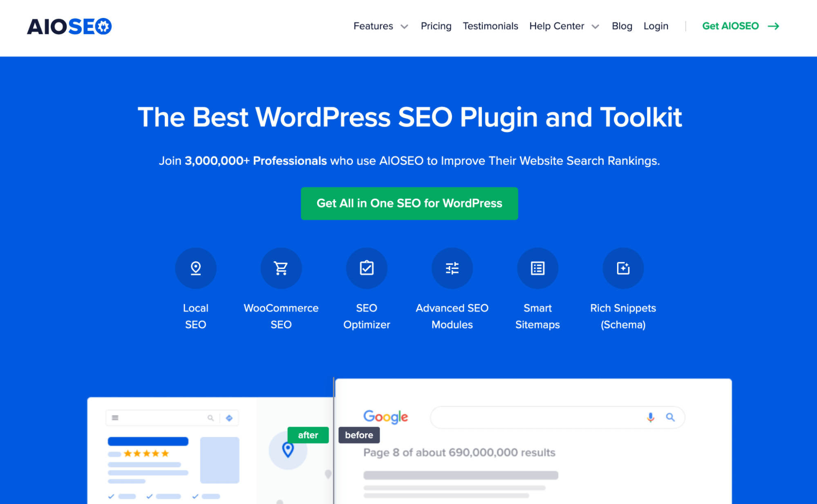Click the Advanced SEO Modules sliders icon
The image size is (817, 504).
tap(452, 268)
